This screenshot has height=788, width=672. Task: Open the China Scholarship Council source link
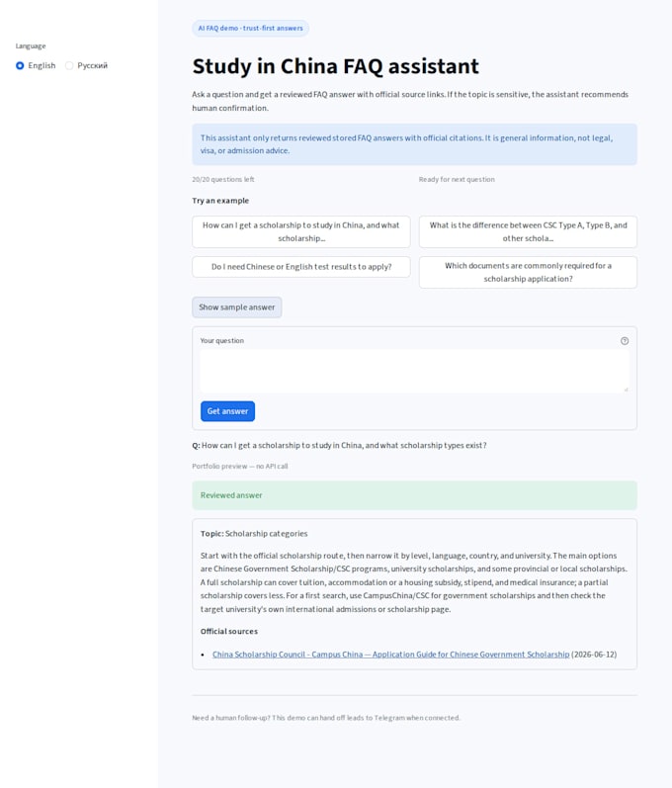coord(390,655)
